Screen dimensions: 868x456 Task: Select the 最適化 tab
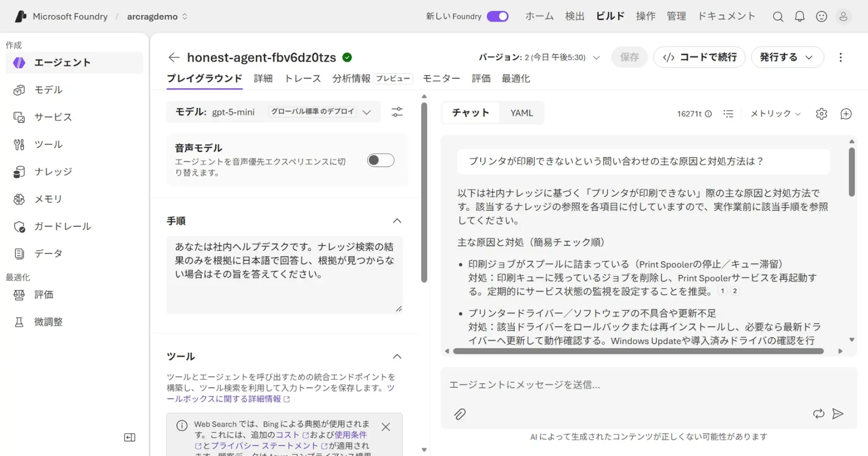click(x=516, y=78)
